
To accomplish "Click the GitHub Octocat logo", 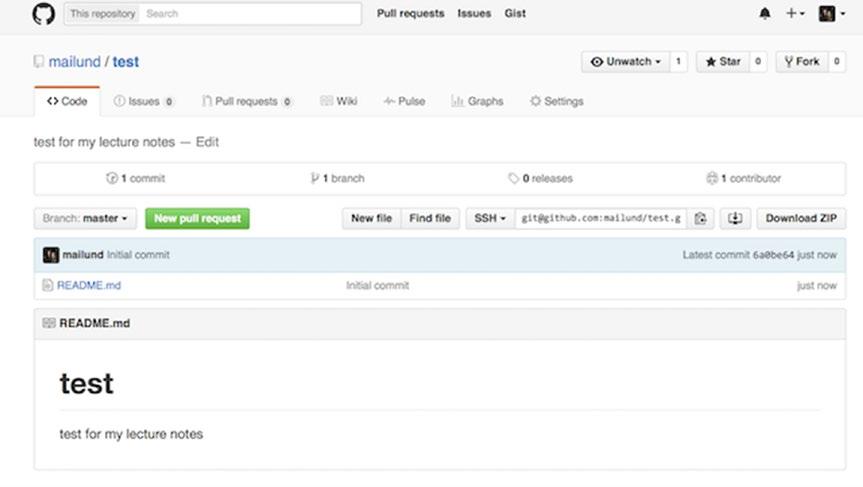I will 43,14.
